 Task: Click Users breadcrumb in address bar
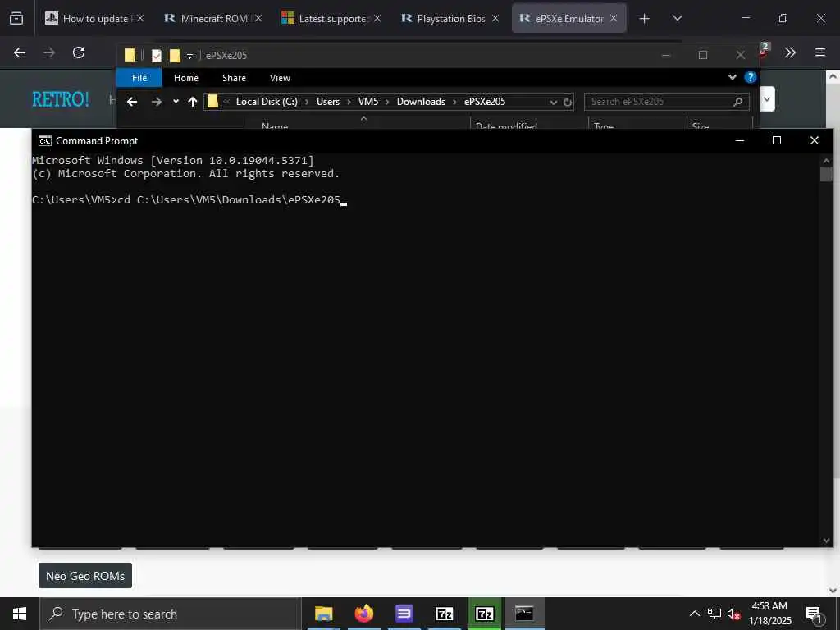coord(328,101)
